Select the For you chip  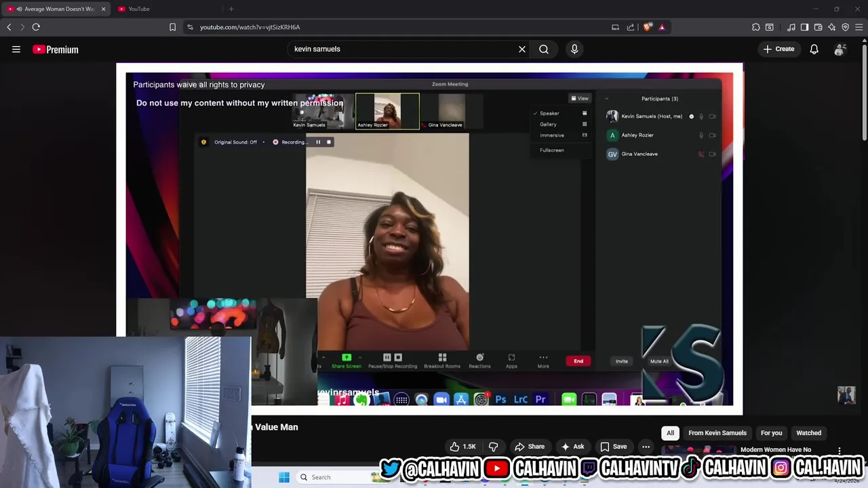pos(771,433)
